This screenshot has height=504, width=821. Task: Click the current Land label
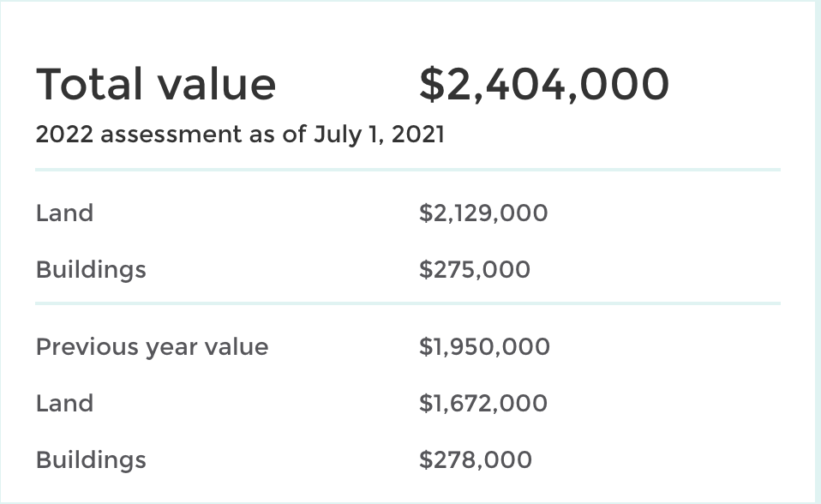[64, 213]
